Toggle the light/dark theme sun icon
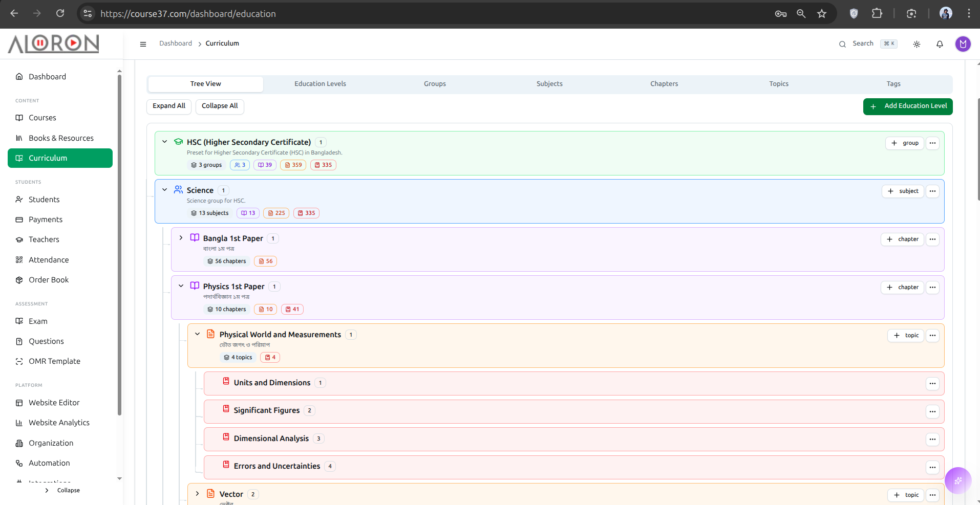This screenshot has height=505, width=980. 917,44
